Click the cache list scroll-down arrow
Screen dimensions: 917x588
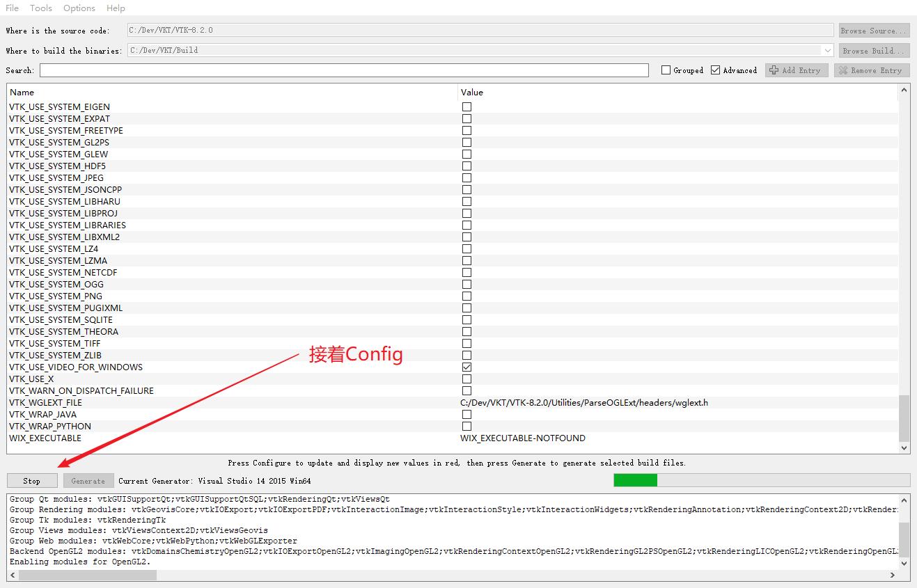click(x=904, y=449)
